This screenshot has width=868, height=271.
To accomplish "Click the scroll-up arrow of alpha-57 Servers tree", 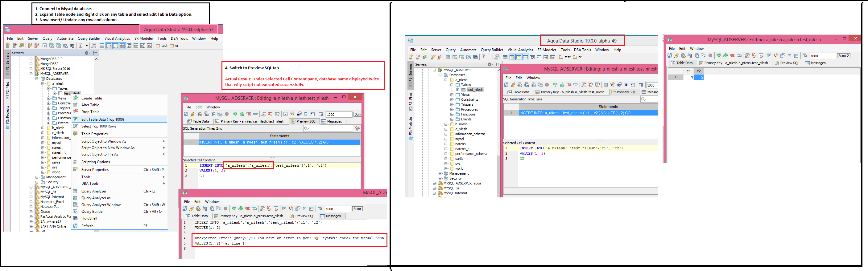I will (96, 59).
